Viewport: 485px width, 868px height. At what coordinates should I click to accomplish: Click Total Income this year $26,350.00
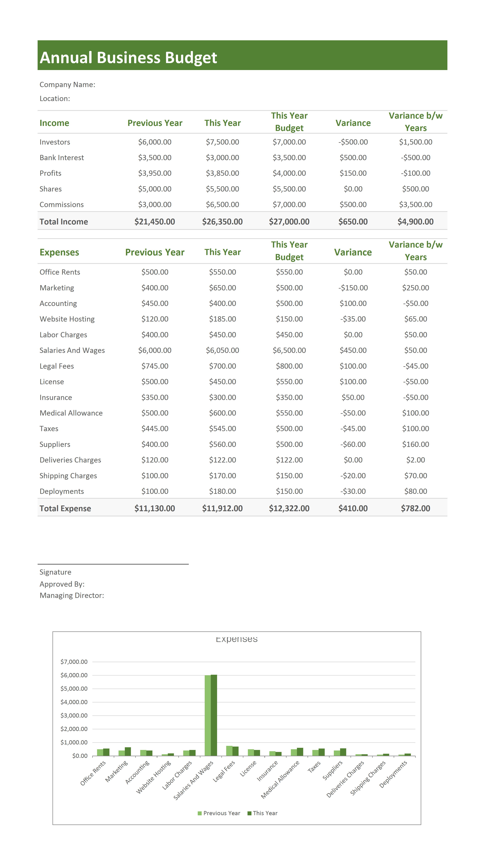[222, 221]
